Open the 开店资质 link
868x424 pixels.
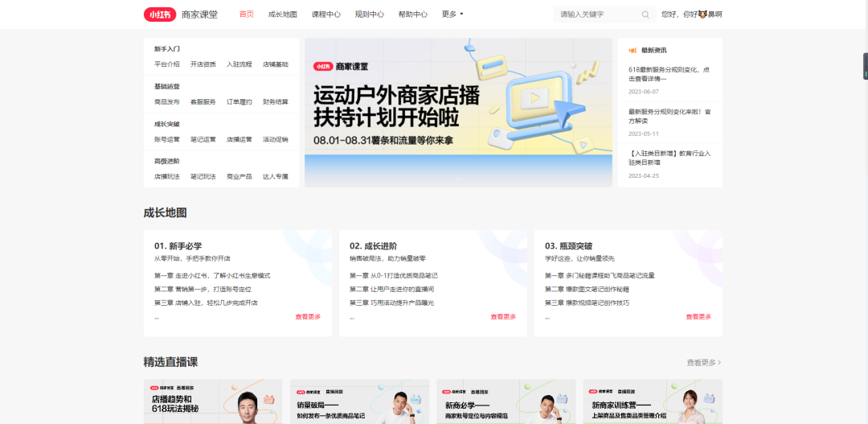tap(203, 64)
